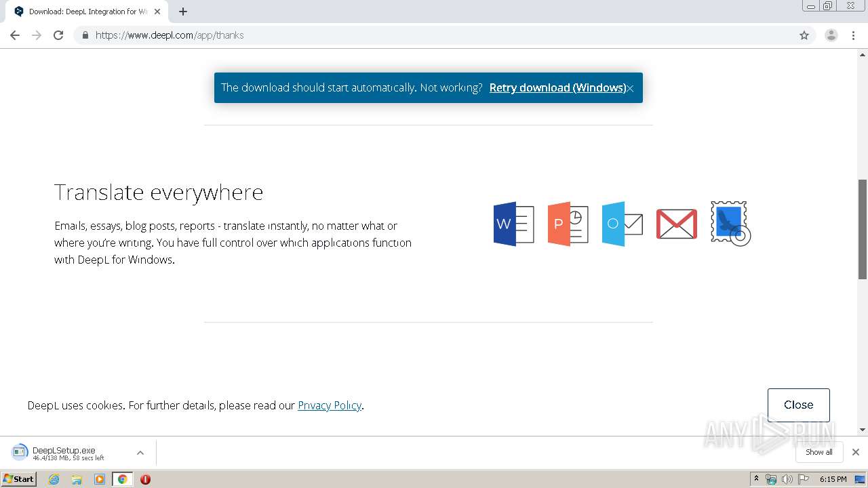Click the Microsoft Word application icon
Image resolution: width=868 pixels, height=488 pixels.
point(513,224)
